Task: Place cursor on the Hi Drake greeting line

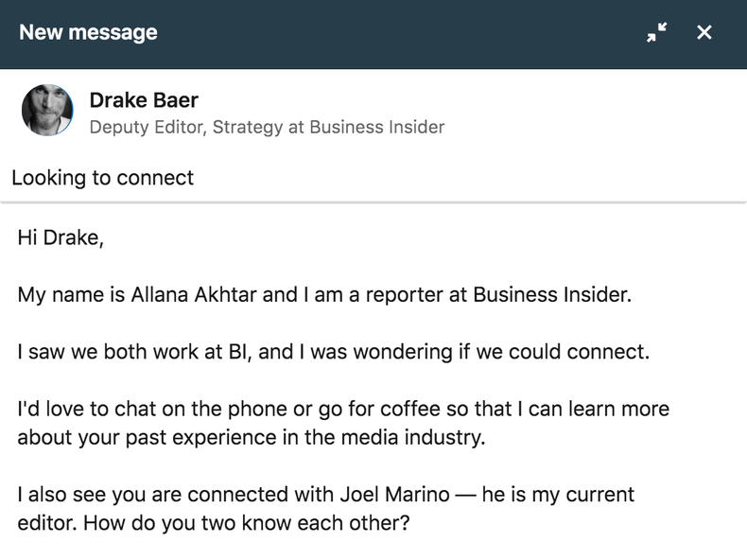Action: point(61,237)
